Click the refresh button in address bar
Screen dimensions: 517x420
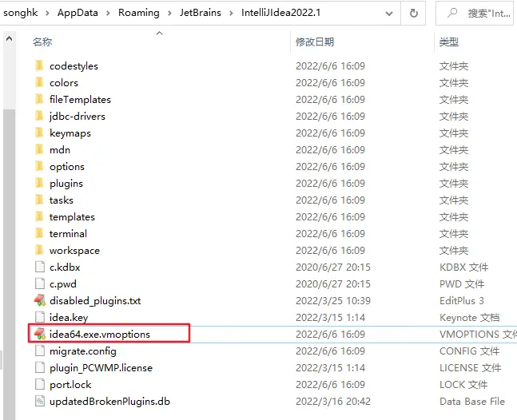tap(413, 14)
